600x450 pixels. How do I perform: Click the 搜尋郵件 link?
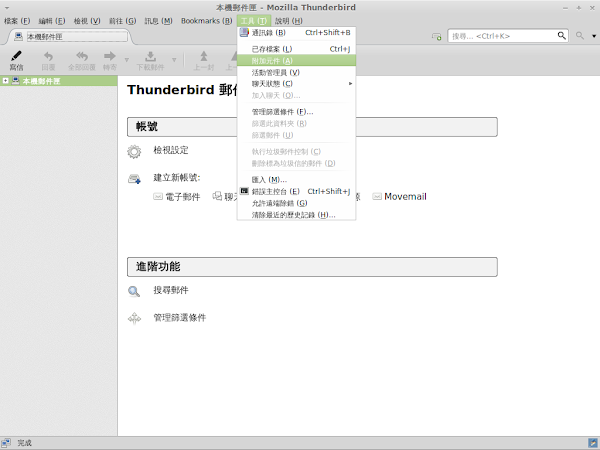pos(171,290)
